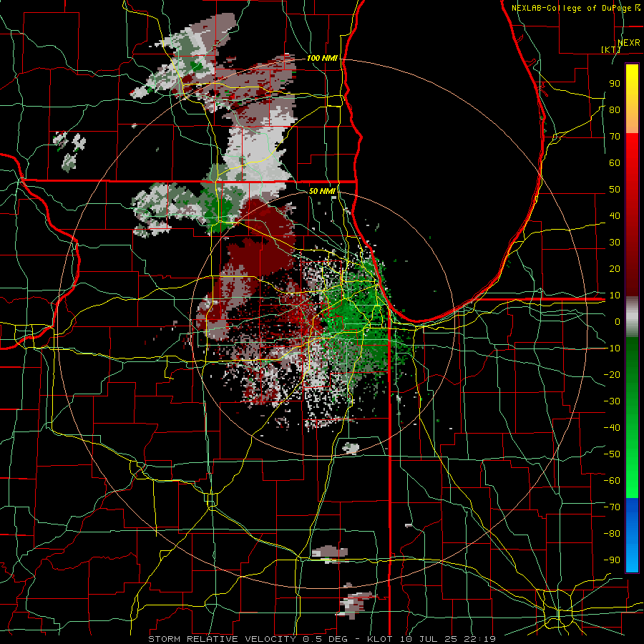Screen dimensions: 644x644
Task: Click the "90" value on velocity scale
Action: tap(615, 84)
